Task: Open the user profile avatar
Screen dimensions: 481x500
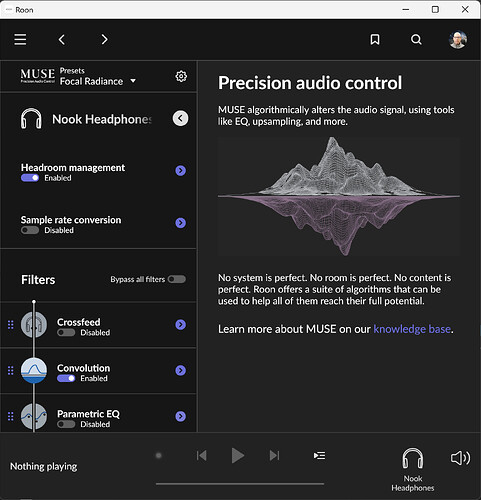Action: (x=458, y=40)
